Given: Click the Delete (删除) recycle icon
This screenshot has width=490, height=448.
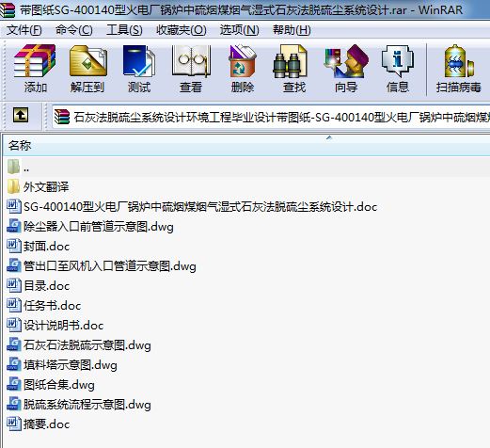Looking at the screenshot, I should pyautogui.click(x=243, y=61).
